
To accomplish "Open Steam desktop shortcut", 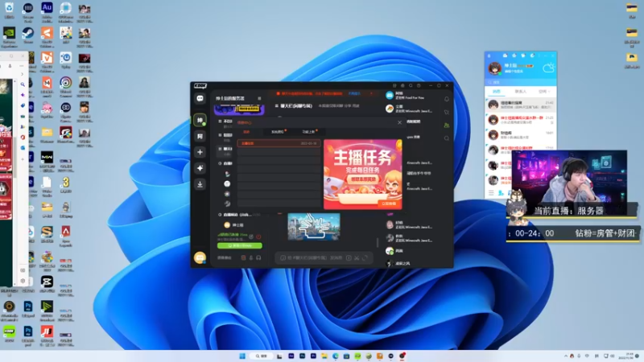I will pos(28,35).
